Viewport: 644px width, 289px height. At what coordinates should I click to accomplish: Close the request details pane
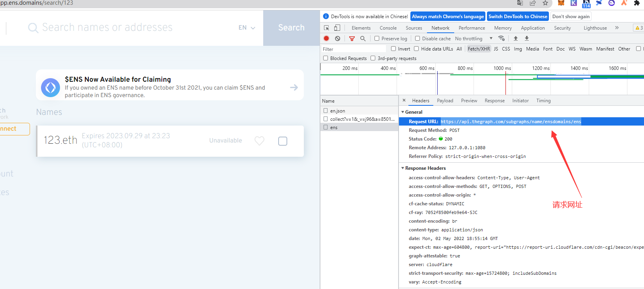pos(404,100)
